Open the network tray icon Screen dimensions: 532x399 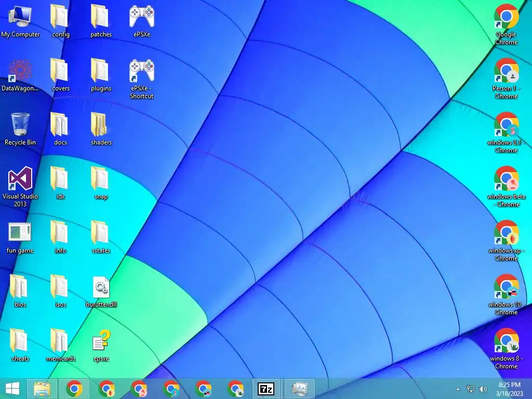pyautogui.click(x=471, y=389)
